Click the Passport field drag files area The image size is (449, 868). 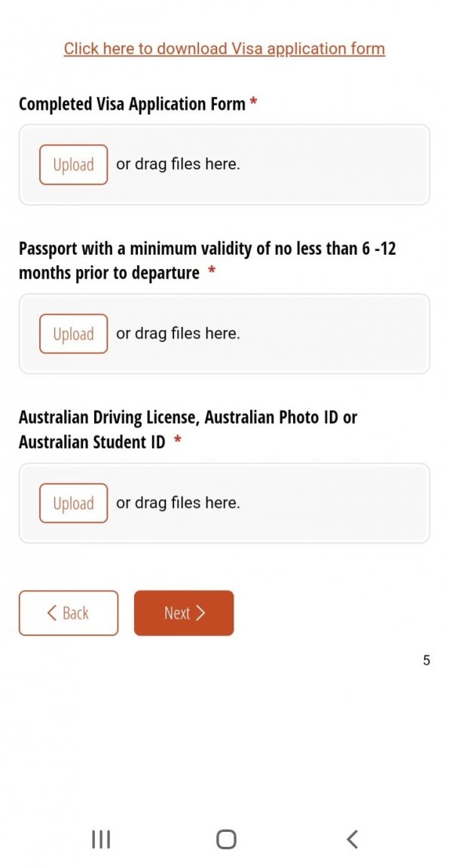[x=225, y=335]
